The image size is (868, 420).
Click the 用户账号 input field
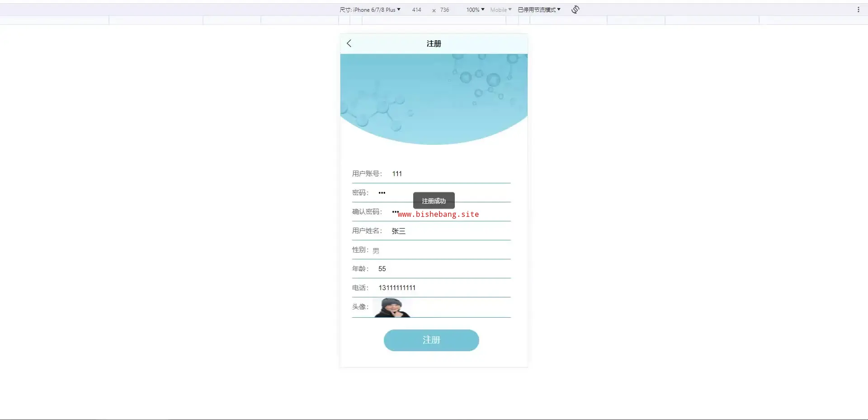pyautogui.click(x=451, y=174)
